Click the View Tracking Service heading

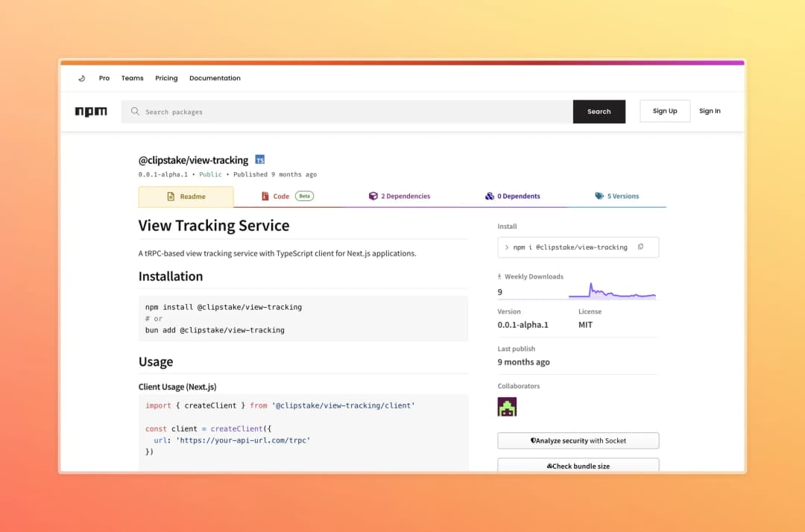(x=214, y=225)
